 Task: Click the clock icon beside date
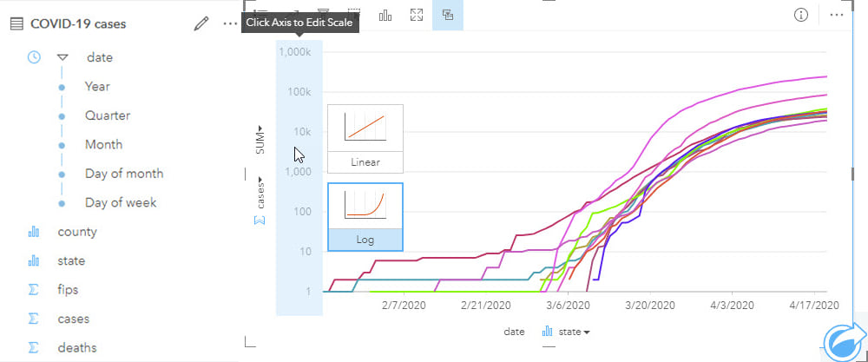coord(34,57)
